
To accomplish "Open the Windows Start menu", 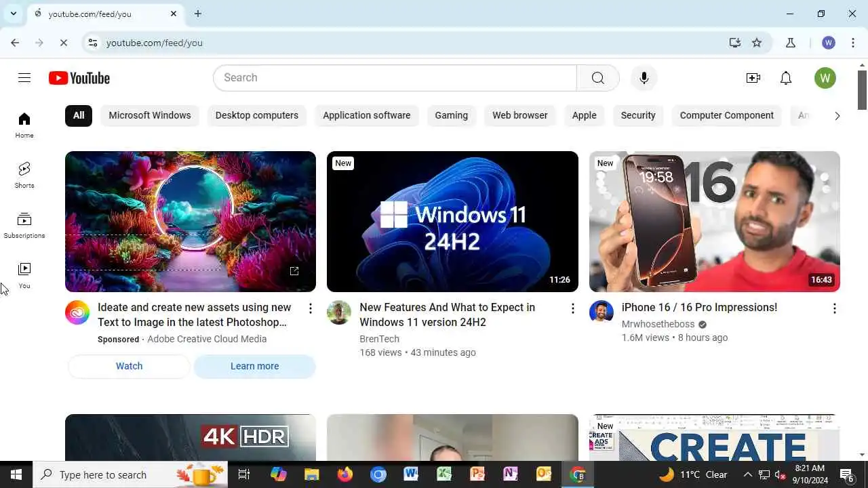I will [16, 474].
